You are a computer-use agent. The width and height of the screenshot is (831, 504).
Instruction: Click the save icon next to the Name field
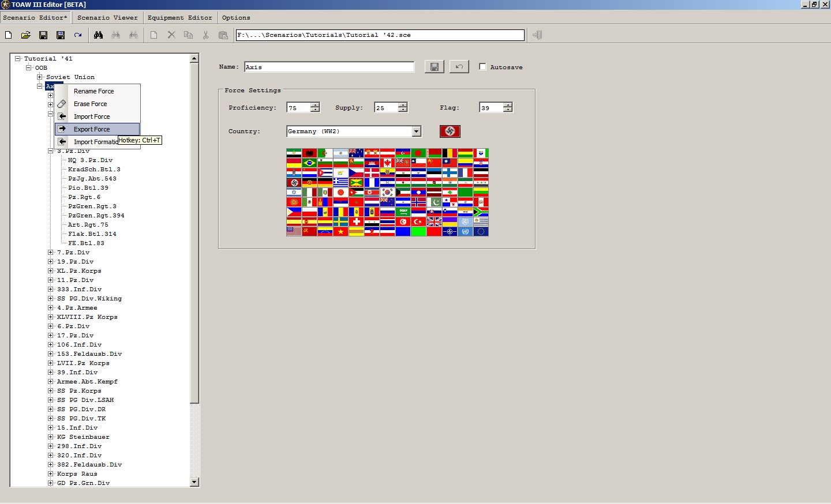pos(435,67)
